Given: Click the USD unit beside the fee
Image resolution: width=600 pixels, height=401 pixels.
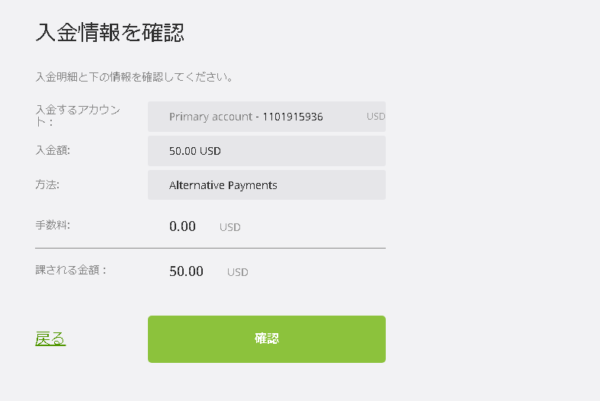Looking at the screenshot, I should point(230,228).
